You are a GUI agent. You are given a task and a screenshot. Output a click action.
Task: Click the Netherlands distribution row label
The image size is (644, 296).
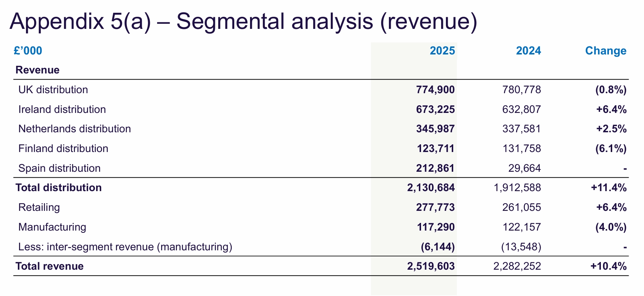[x=75, y=129]
